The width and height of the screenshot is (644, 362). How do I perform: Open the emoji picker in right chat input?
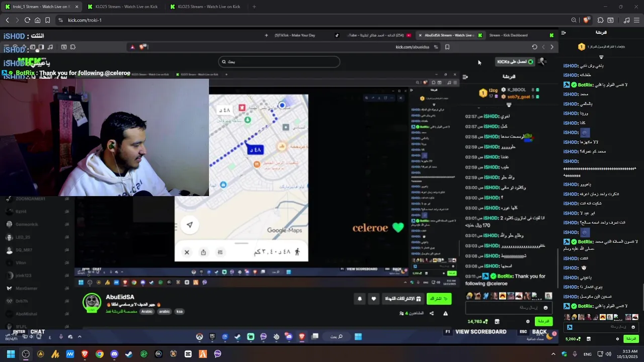pyautogui.click(x=633, y=327)
